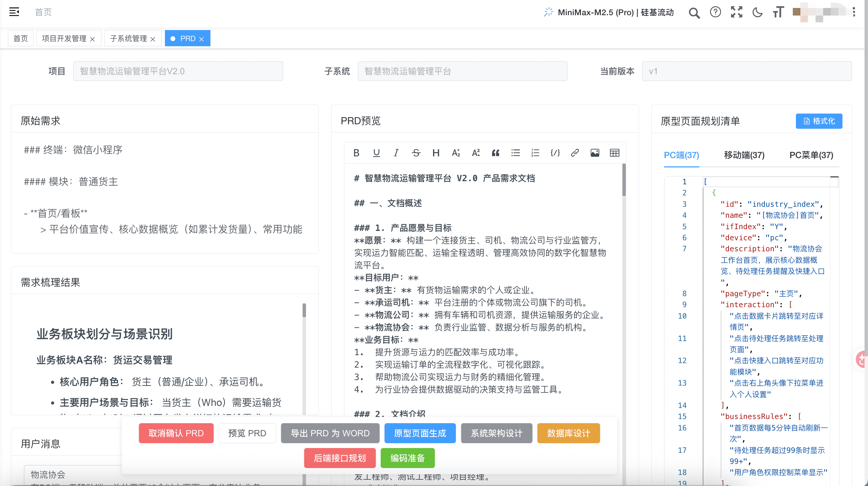The image size is (868, 486).
Task: Apply italic formatting in PRD editor
Action: pyautogui.click(x=396, y=153)
